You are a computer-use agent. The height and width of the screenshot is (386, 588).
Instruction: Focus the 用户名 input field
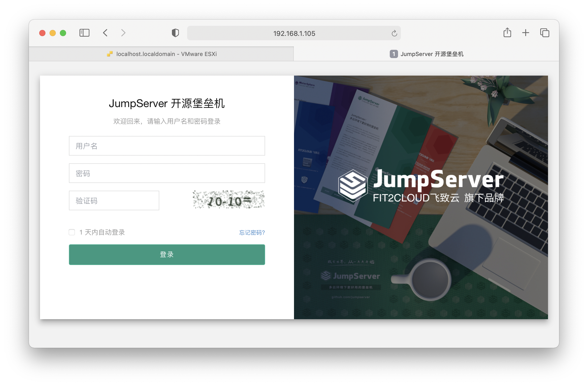(x=167, y=146)
